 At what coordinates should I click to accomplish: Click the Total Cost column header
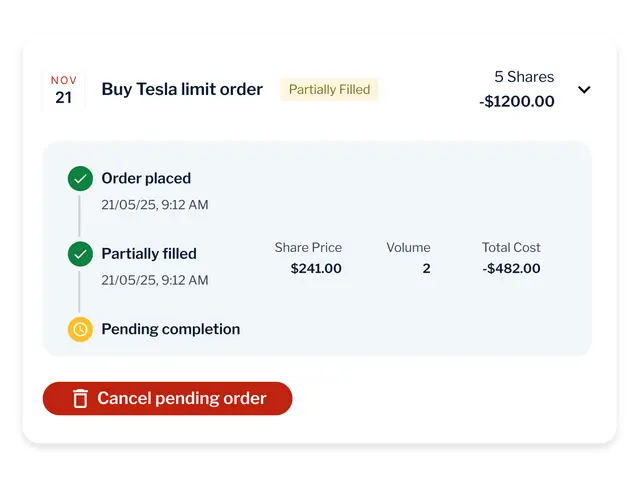point(511,247)
